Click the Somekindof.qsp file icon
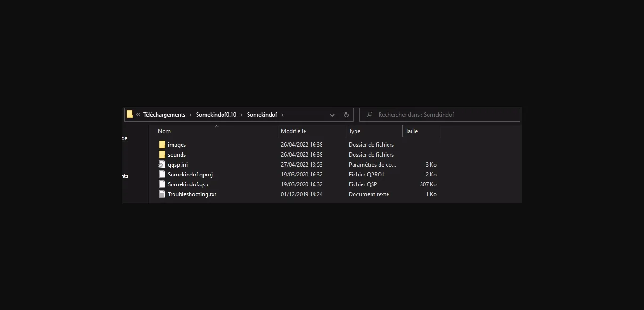Image resolution: width=644 pixels, height=310 pixels. click(x=162, y=184)
